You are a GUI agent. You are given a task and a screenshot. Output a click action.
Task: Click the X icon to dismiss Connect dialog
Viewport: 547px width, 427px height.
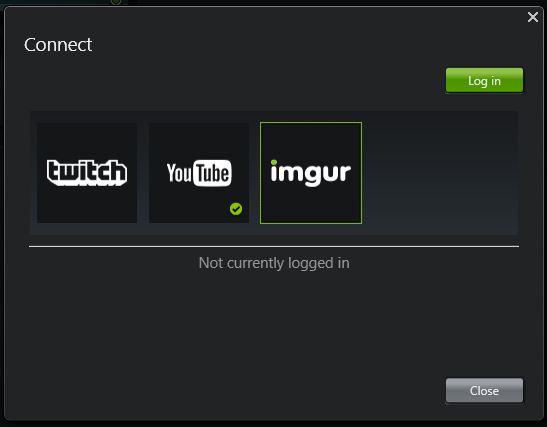533,17
